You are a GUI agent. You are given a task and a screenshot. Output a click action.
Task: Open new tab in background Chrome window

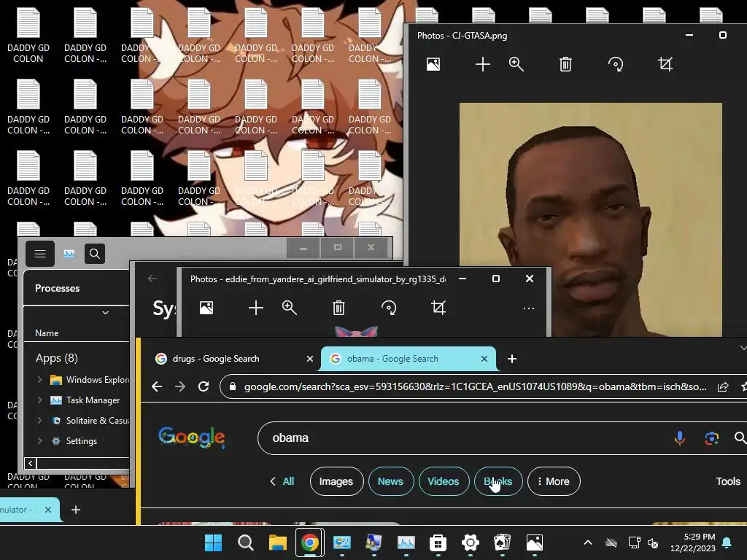(76, 510)
